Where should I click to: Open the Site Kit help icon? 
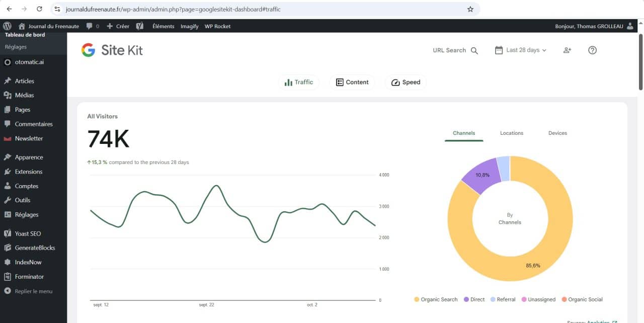click(x=592, y=50)
